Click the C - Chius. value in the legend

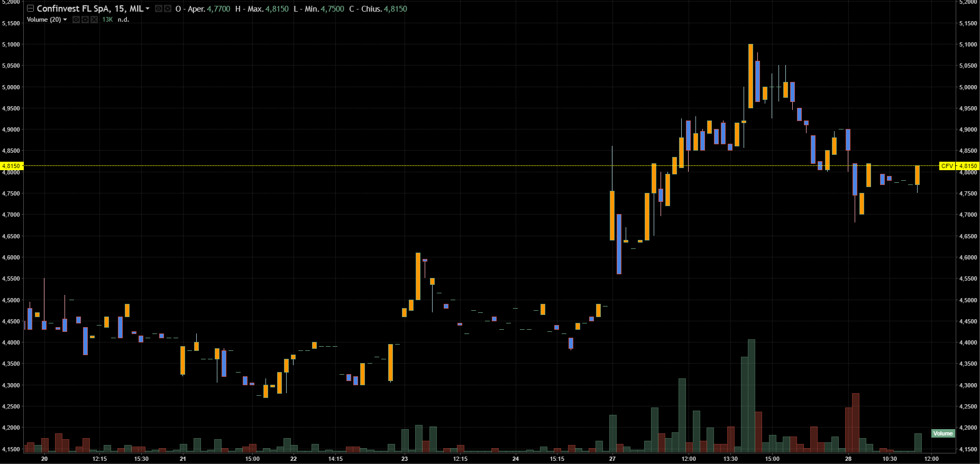(396, 9)
